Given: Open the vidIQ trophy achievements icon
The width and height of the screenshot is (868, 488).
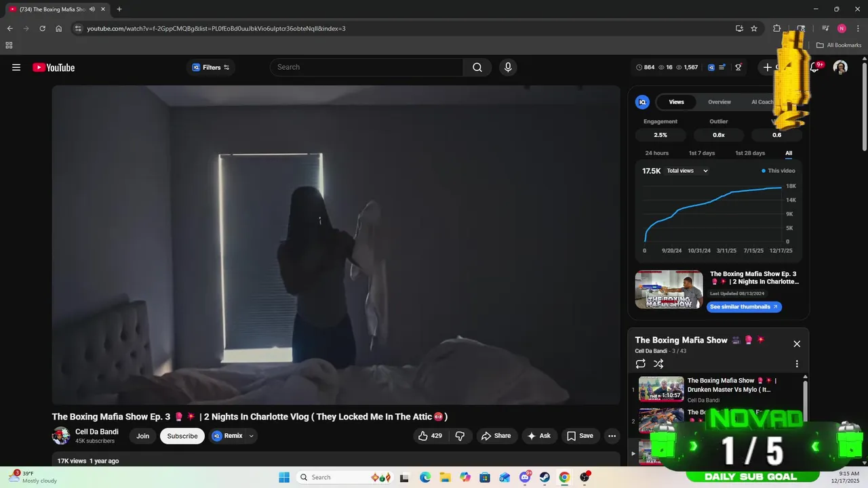Looking at the screenshot, I should 738,67.
